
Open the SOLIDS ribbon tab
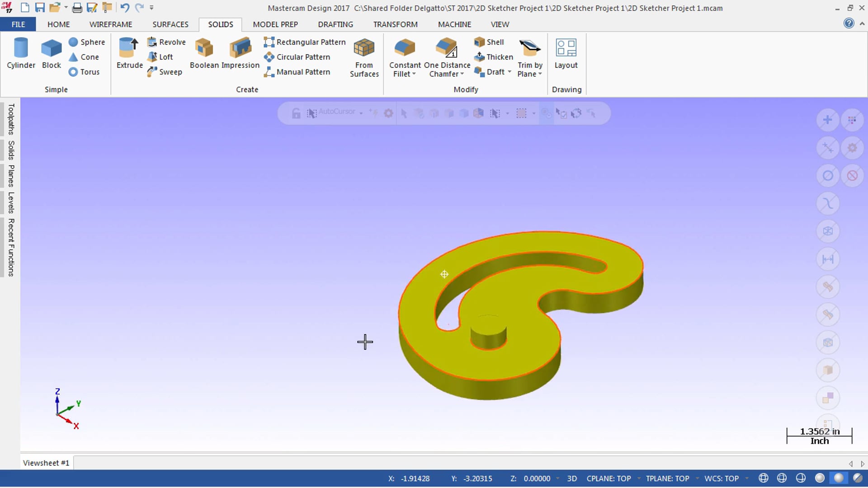pos(221,24)
